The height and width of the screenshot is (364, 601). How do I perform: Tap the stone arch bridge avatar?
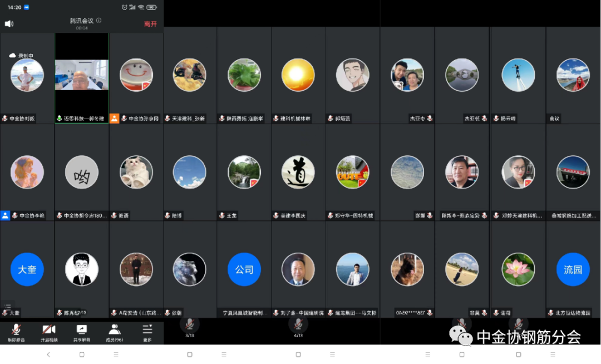pyautogui.click(x=462, y=75)
